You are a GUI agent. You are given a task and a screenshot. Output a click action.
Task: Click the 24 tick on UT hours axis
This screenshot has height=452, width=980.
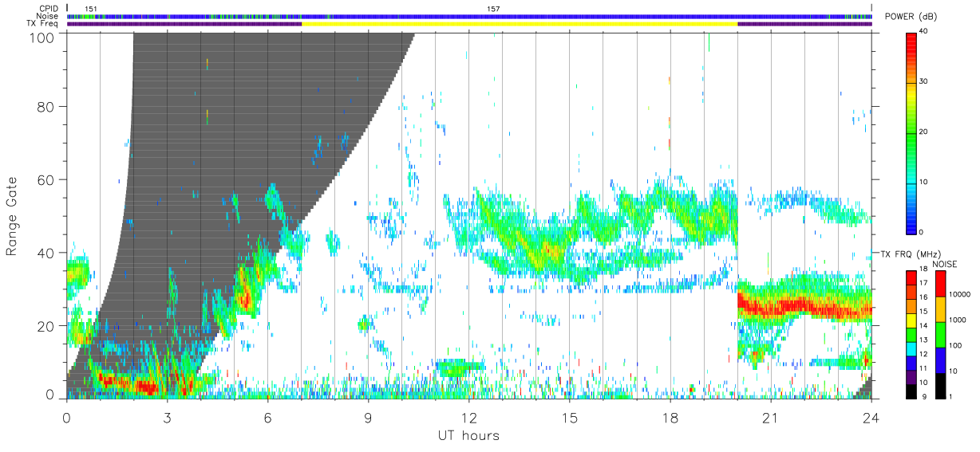pos(871,418)
